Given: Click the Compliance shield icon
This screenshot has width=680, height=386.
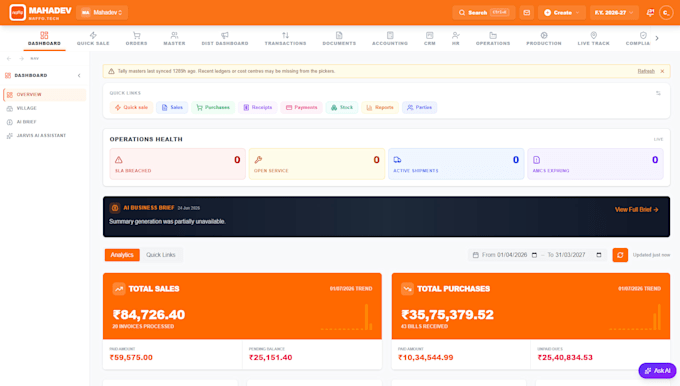Looking at the screenshot, I should [x=643, y=35].
